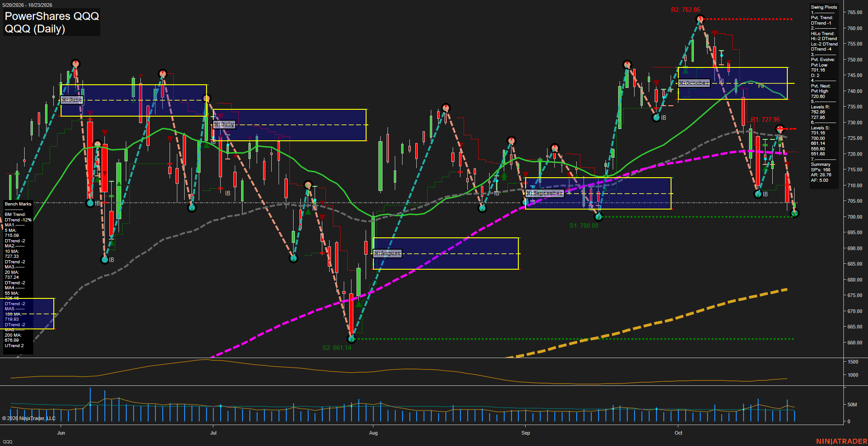Click the 5 MA: 715.09 benchmark entry
The height and width of the screenshot is (446, 868).
[x=12, y=233]
